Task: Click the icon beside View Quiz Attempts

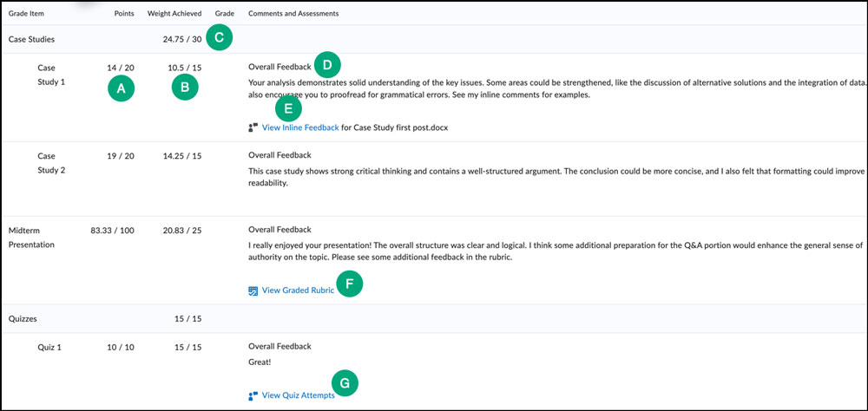Action: coord(253,395)
